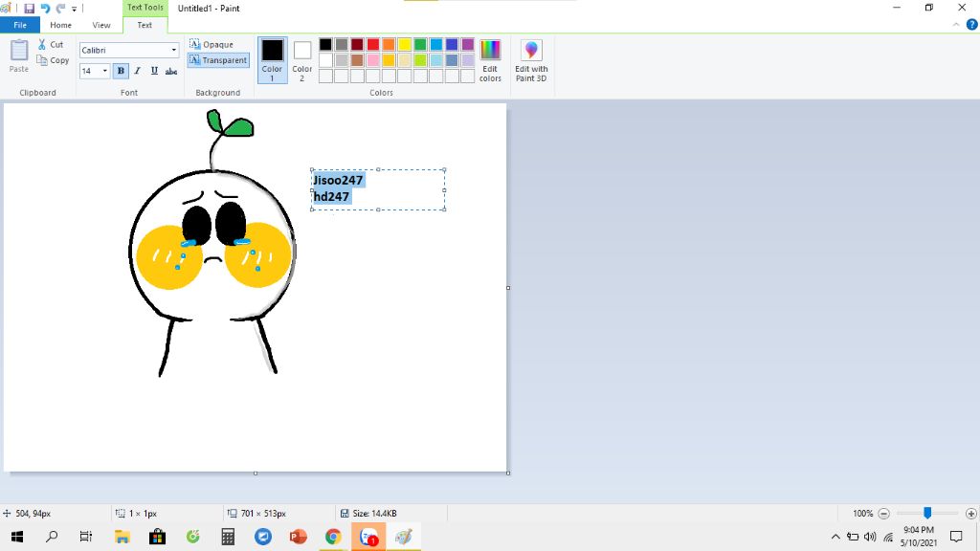Click the Paint icon on the taskbar
The width and height of the screenshot is (980, 551).
[404, 537]
